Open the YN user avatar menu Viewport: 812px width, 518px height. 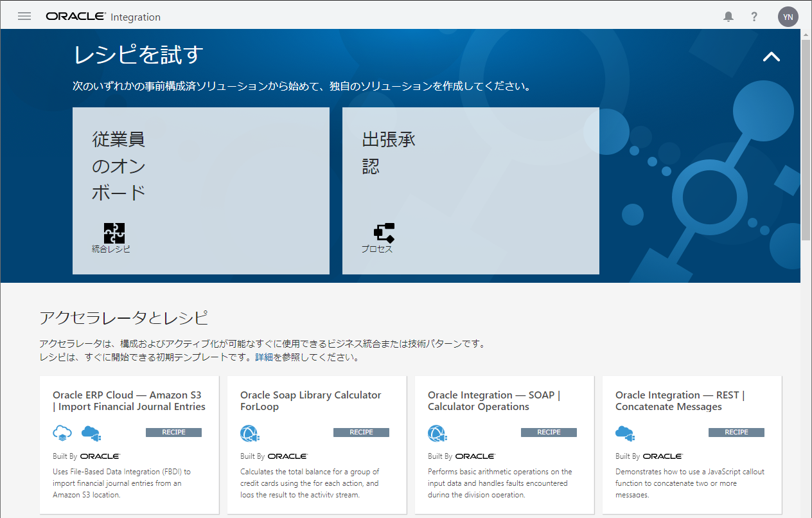pyautogui.click(x=788, y=17)
